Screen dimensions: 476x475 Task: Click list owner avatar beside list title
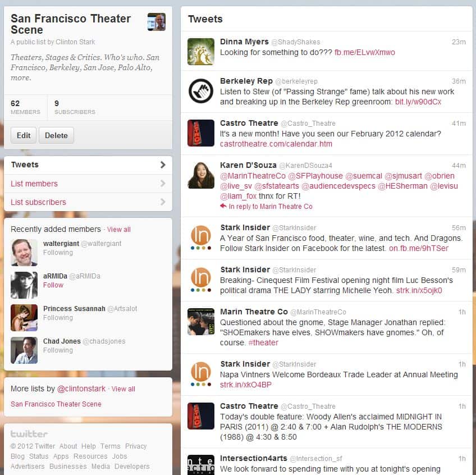coord(156,22)
